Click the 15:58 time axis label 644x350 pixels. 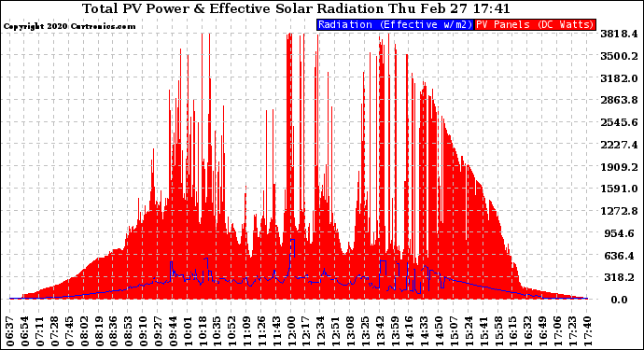(x=498, y=331)
